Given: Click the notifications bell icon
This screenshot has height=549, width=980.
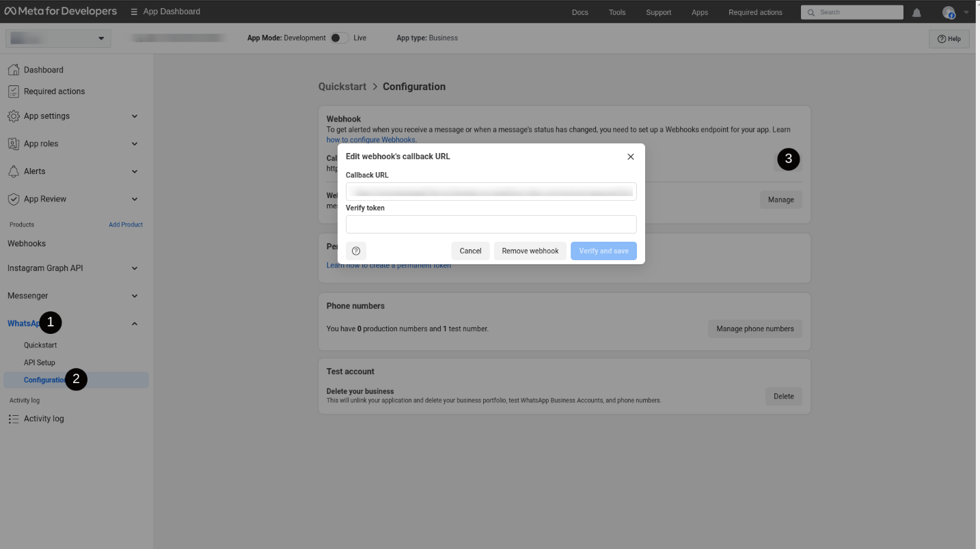Looking at the screenshot, I should coord(916,12).
